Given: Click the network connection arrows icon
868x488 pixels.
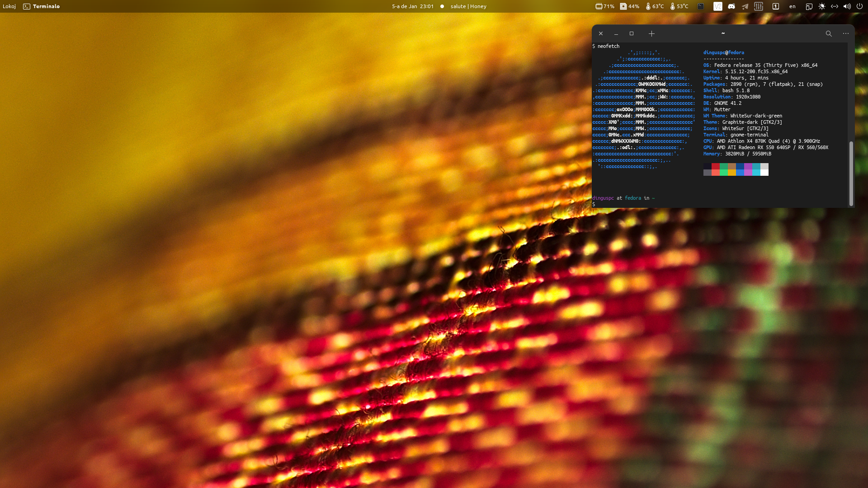Looking at the screenshot, I should [x=835, y=6].
